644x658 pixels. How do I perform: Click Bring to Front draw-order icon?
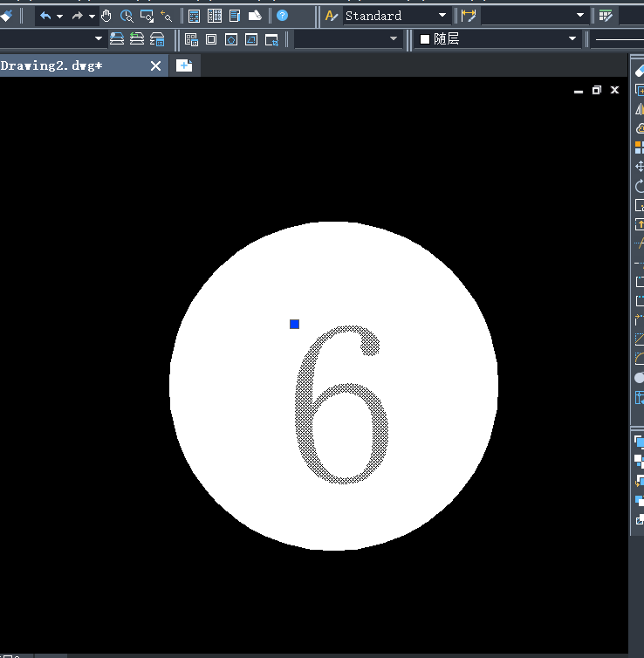click(x=640, y=442)
